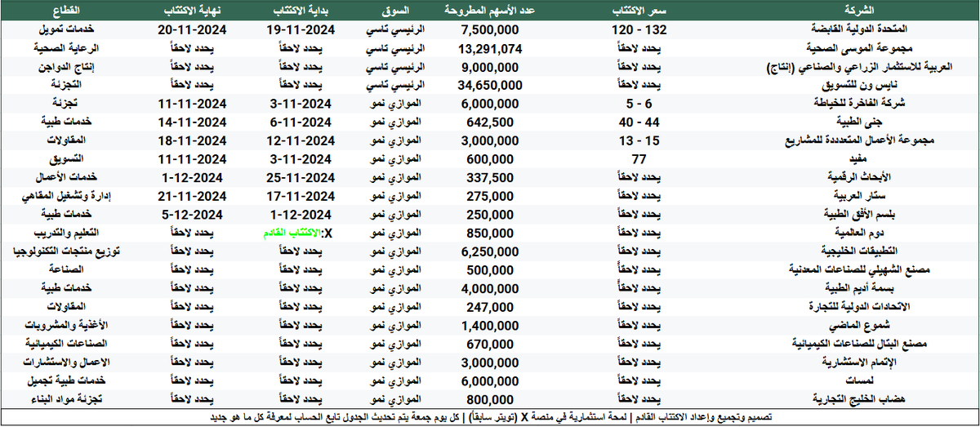The width and height of the screenshot is (980, 427).
Task: Click share count '642,500'
Action: [491, 122]
